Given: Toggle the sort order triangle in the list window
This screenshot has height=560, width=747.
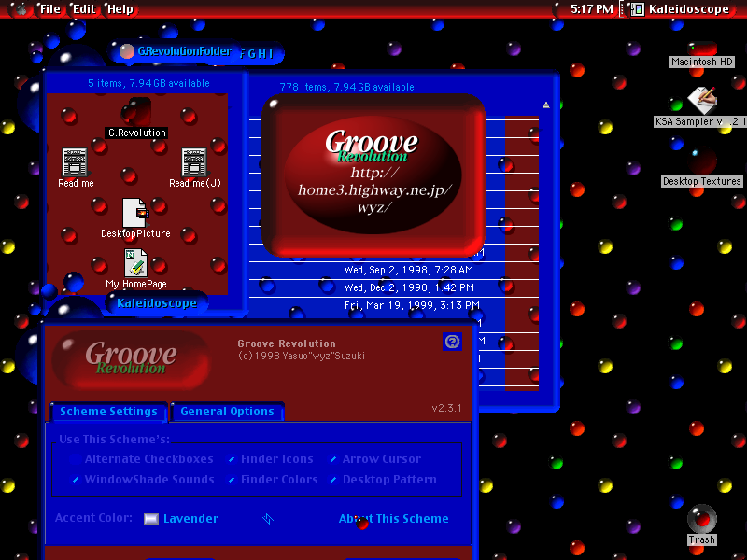Looking at the screenshot, I should [546, 105].
